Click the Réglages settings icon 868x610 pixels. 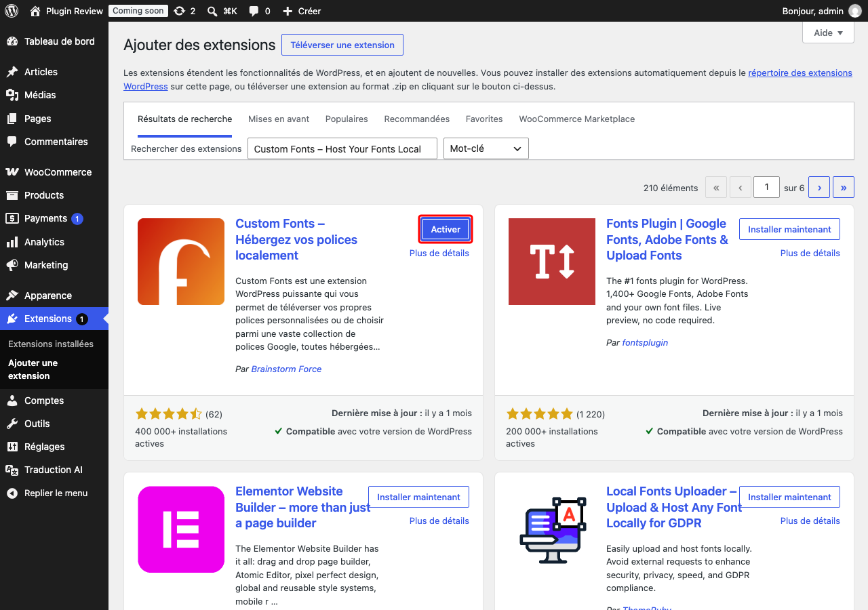12,447
